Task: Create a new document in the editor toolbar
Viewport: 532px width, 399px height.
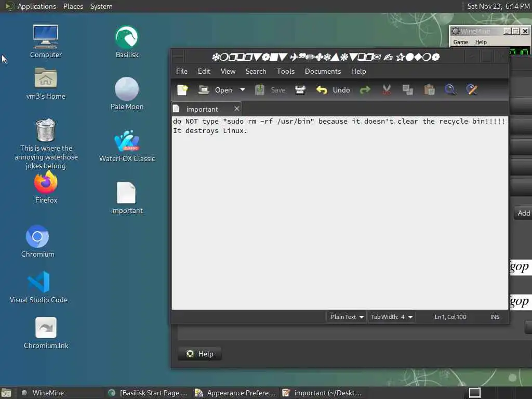Action: (182, 90)
